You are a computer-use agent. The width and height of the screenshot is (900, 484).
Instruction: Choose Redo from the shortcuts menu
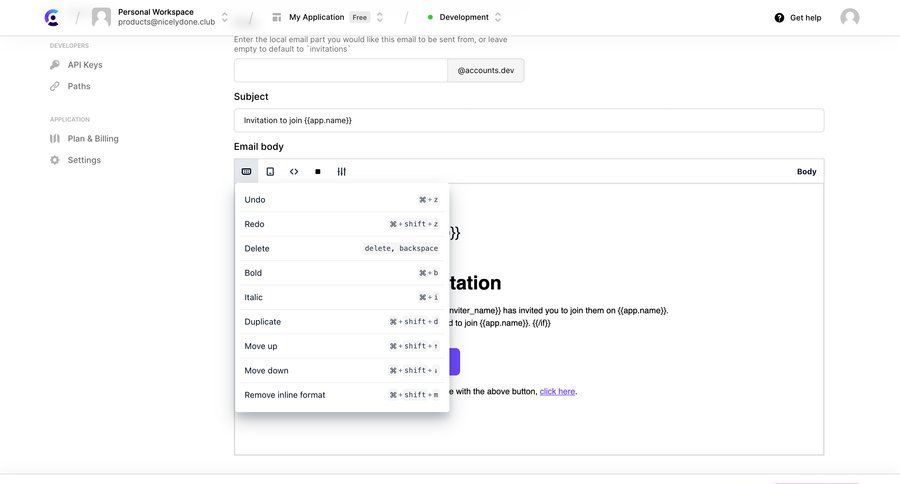click(x=342, y=224)
